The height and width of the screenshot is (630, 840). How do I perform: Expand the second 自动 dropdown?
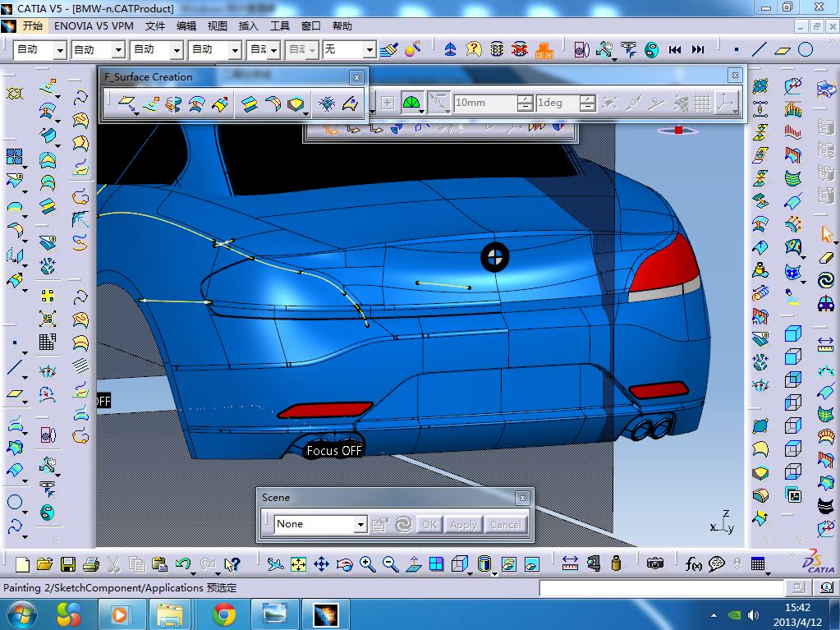119,50
